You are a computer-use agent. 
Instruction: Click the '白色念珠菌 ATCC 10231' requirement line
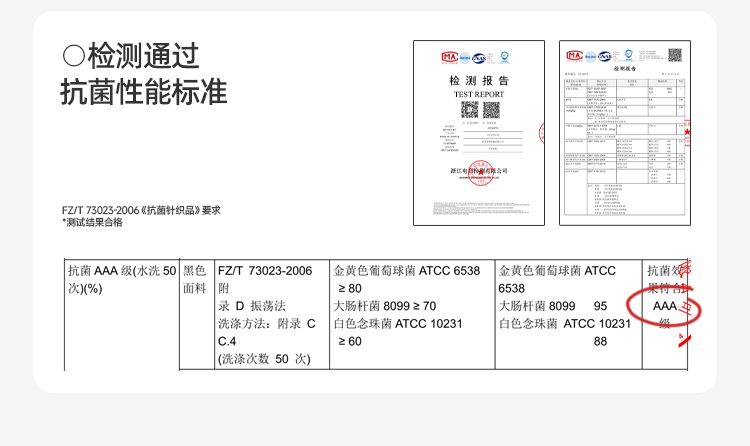click(398, 324)
